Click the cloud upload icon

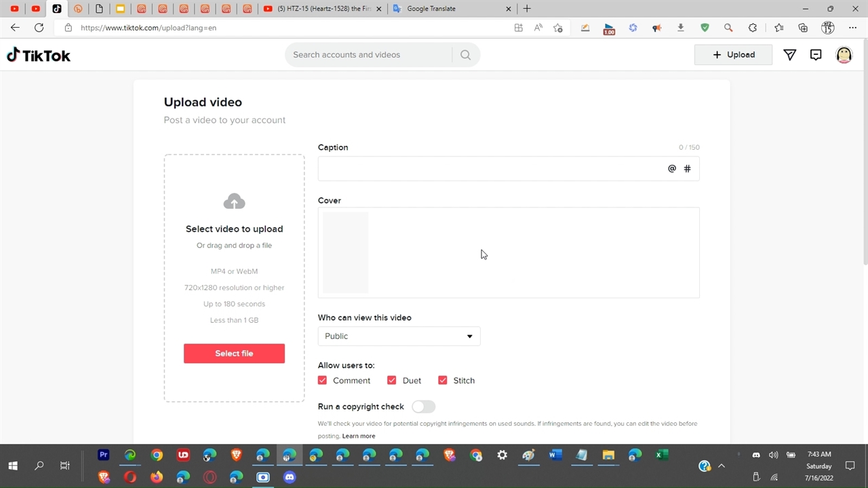click(234, 201)
